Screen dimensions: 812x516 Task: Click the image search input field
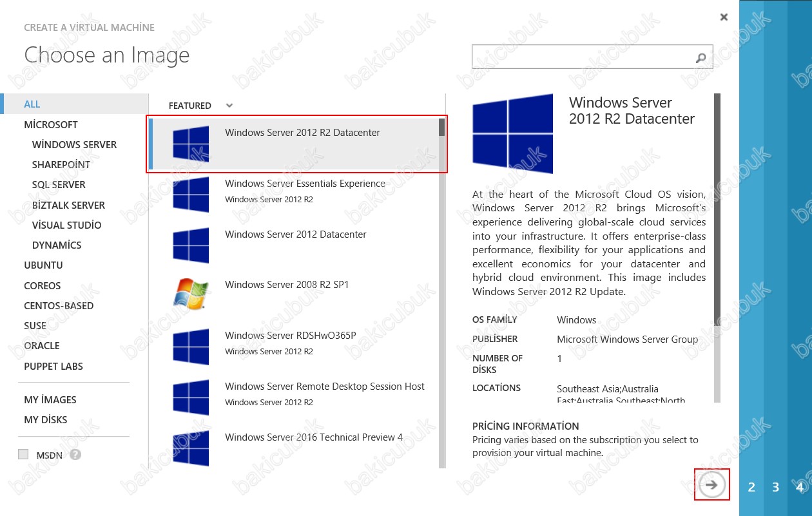click(x=592, y=57)
